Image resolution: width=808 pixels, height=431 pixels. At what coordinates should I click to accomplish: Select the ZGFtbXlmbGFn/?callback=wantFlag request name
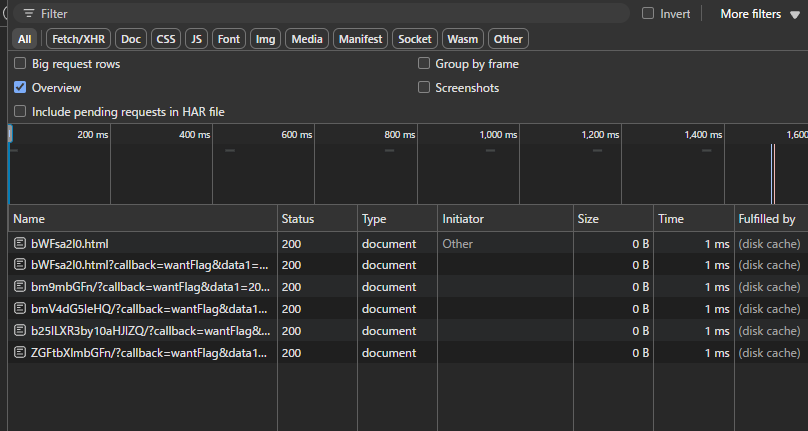[x=149, y=353]
